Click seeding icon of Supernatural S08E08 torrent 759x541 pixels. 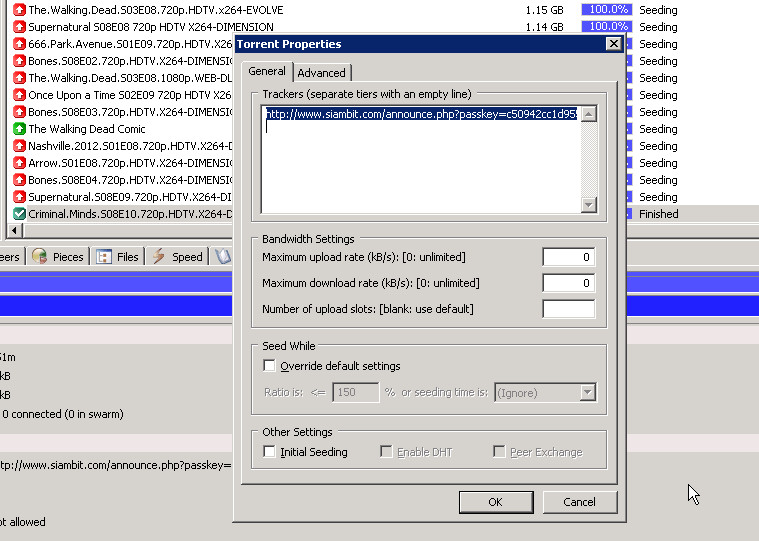point(19,27)
